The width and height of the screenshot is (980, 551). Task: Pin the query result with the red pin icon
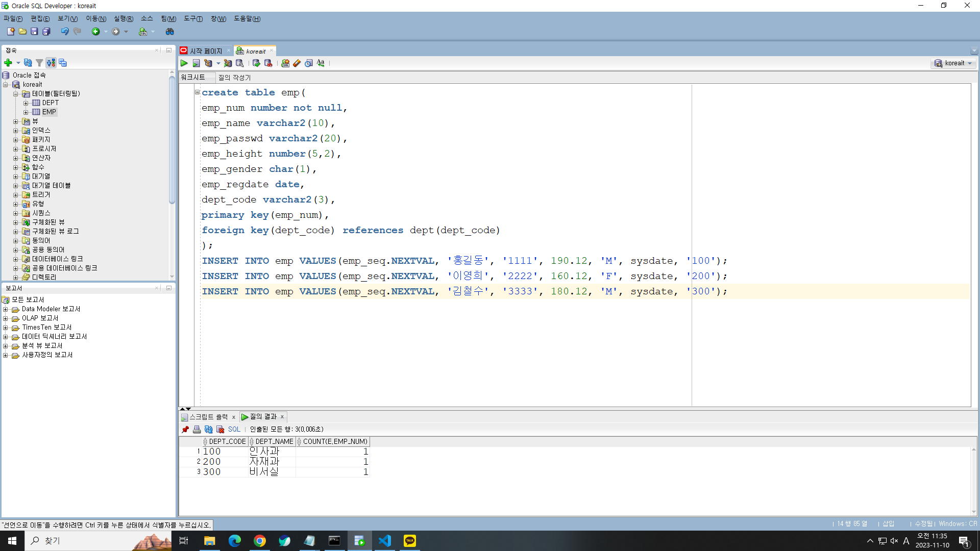[185, 430]
